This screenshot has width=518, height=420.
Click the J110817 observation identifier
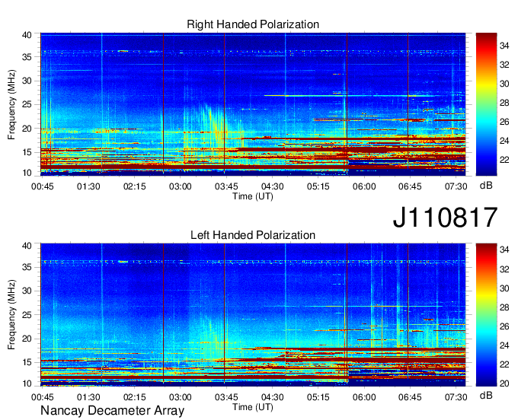pos(445,218)
